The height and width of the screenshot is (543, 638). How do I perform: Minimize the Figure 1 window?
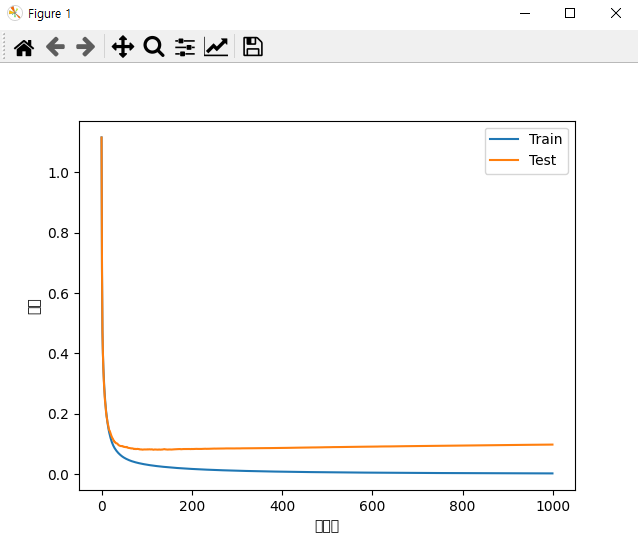pyautogui.click(x=525, y=13)
